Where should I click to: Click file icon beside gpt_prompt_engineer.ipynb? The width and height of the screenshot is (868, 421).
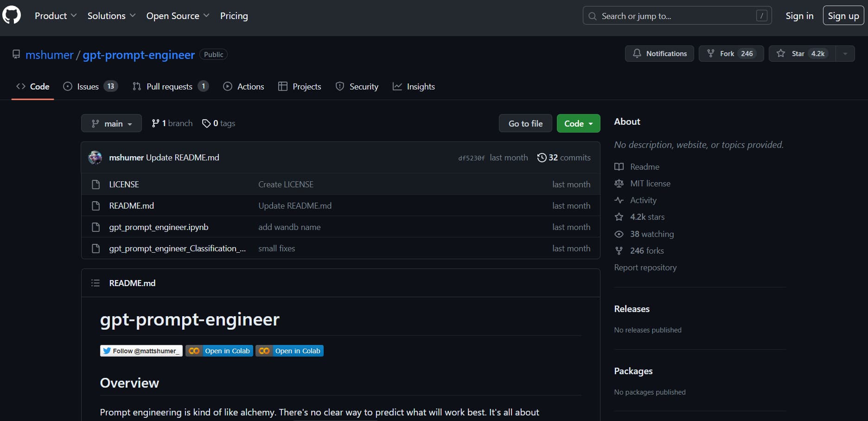96,227
